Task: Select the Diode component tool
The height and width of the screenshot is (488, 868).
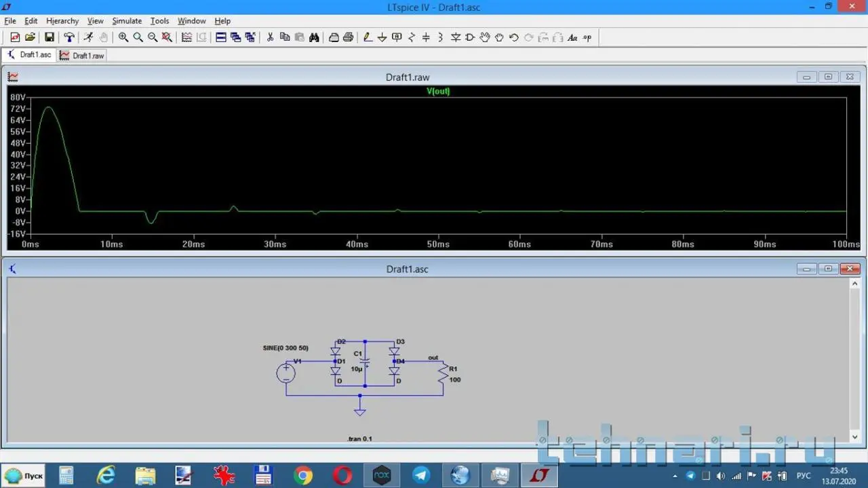Action: pos(455,37)
